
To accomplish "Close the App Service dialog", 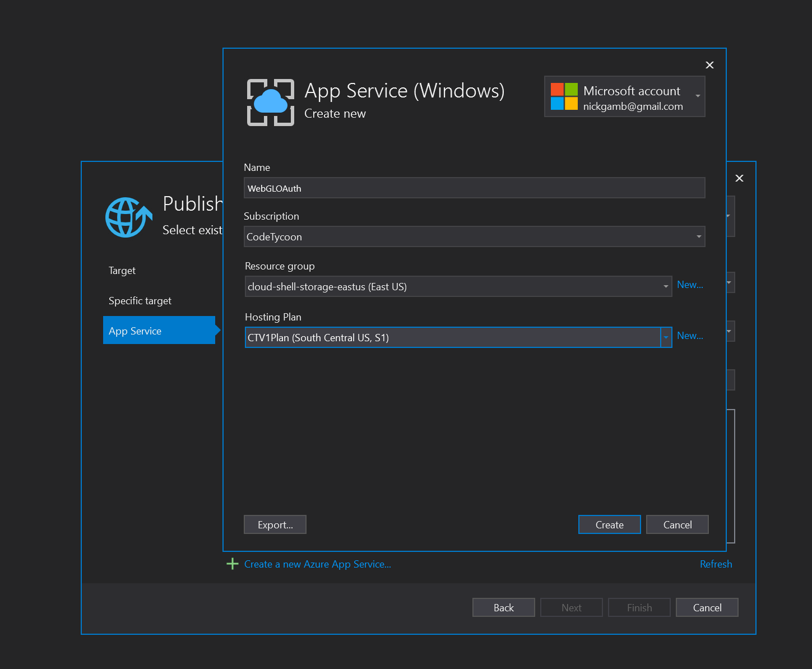I will point(709,65).
